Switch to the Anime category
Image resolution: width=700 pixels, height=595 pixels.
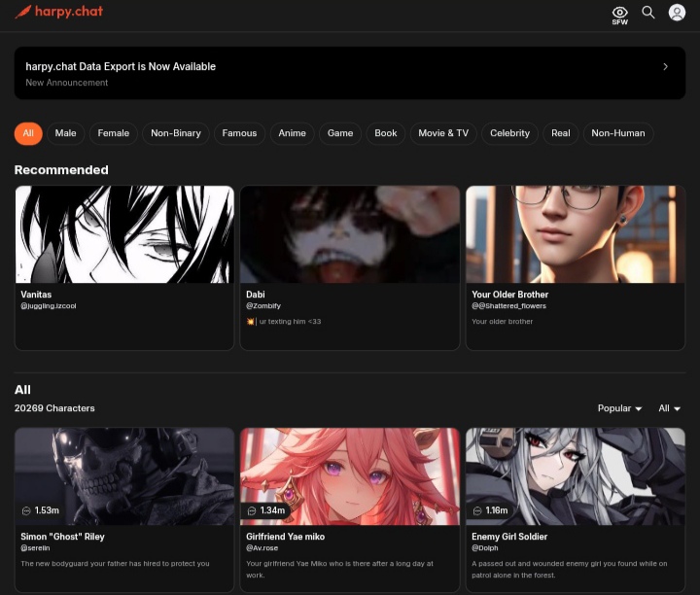click(x=292, y=133)
